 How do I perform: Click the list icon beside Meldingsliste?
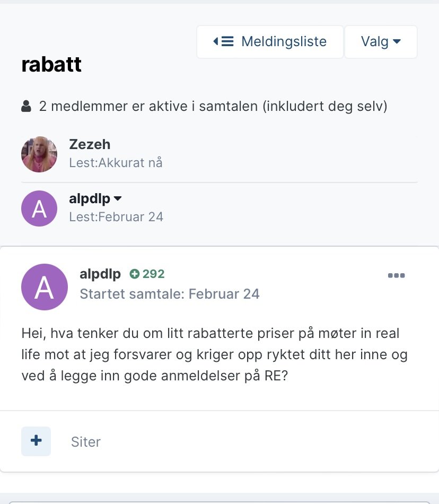click(x=224, y=41)
